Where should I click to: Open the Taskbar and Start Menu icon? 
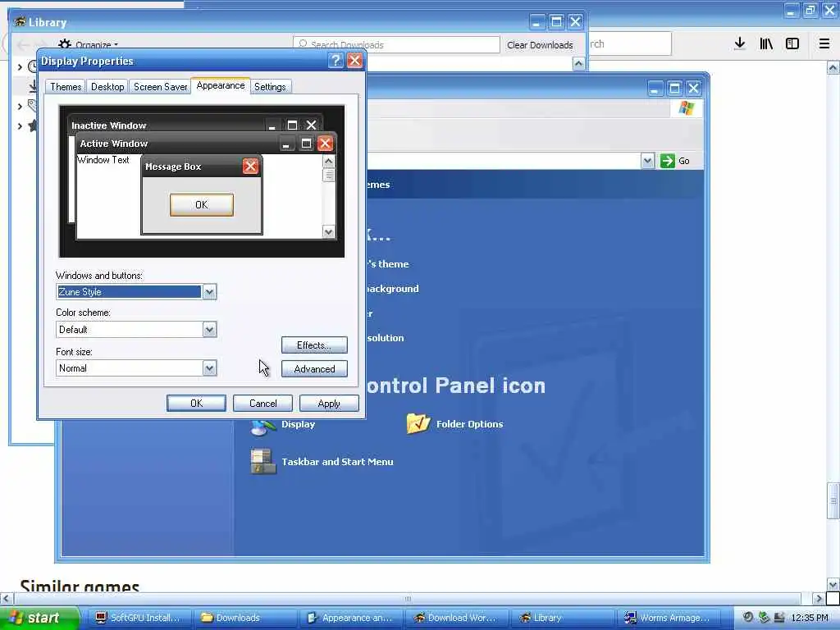point(262,462)
